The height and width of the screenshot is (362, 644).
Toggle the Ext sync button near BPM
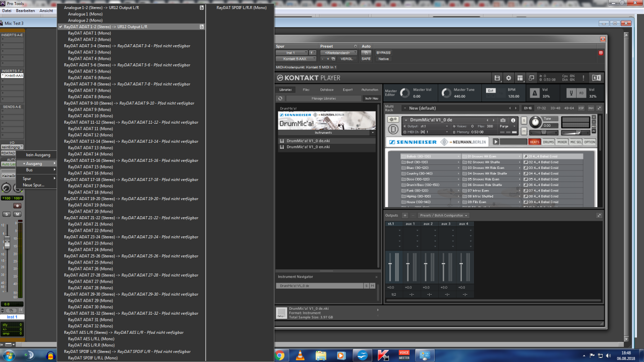click(491, 91)
